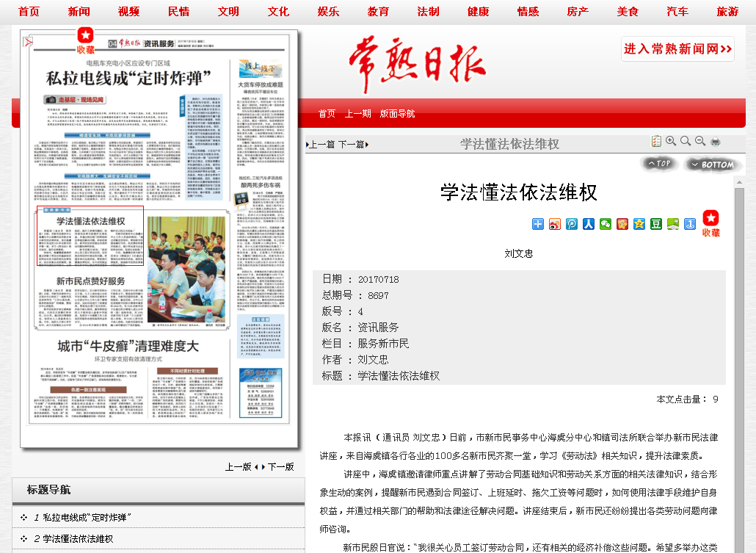Open the 娱乐 channel
The width and height of the screenshot is (756, 553).
328,12
